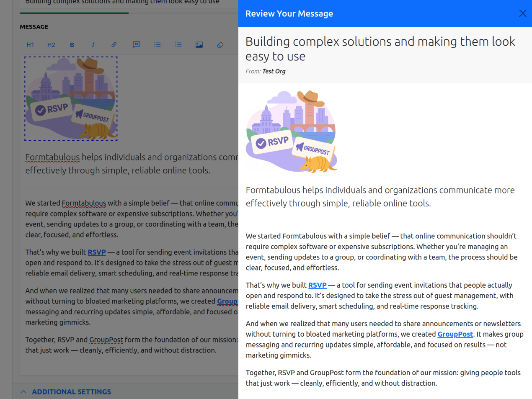Apply Heading 2 format in editor toolbar
The height and width of the screenshot is (399, 532).
51,45
